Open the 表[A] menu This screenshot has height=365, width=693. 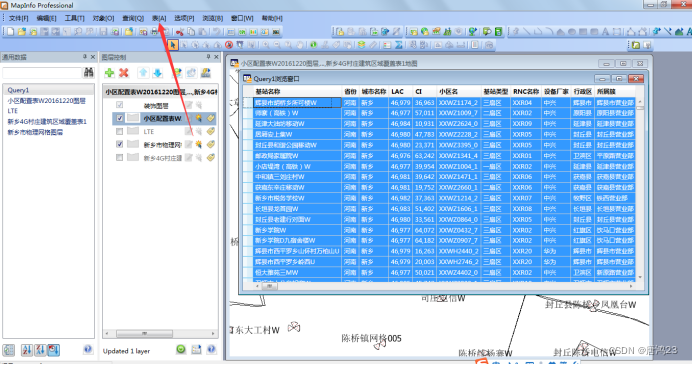159,18
